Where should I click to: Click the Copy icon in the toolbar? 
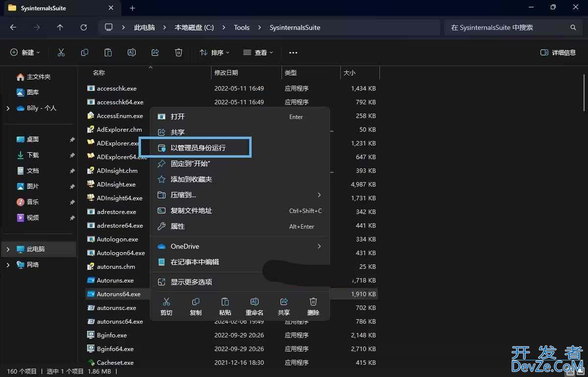pos(85,52)
